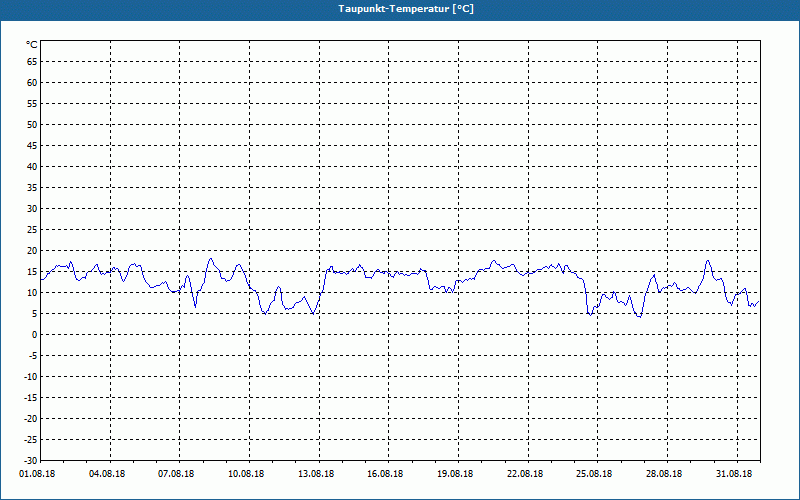
Task: Click the 28.08.18 date label
Action: (664, 474)
